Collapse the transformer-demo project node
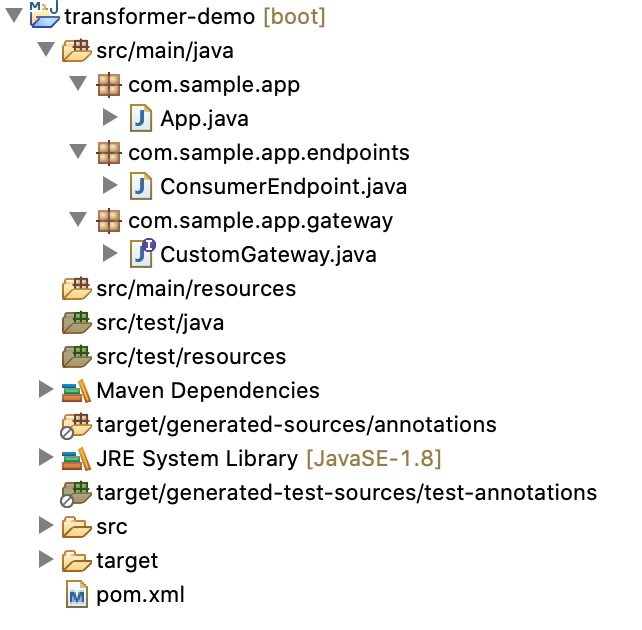This screenshot has width=642, height=630. [14, 16]
